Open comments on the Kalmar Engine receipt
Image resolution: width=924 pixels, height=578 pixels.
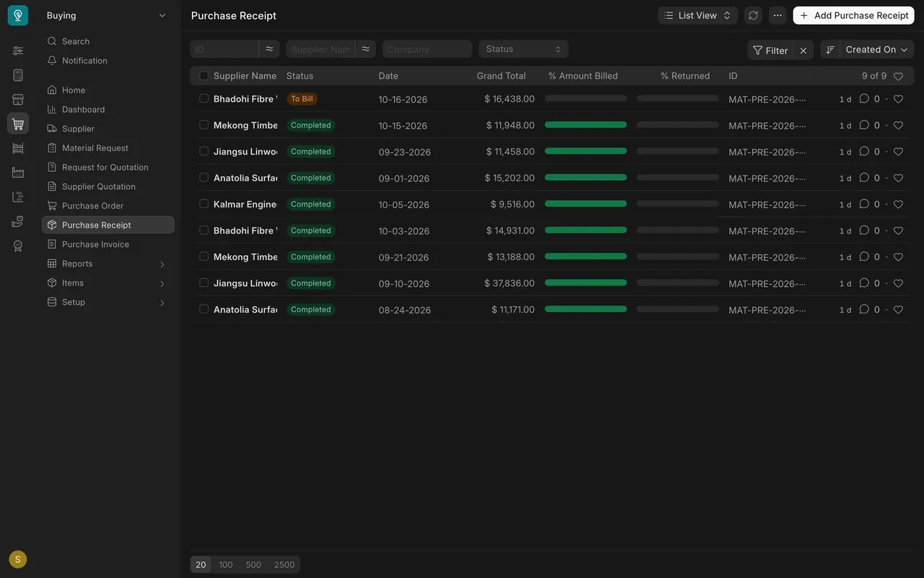[864, 204]
